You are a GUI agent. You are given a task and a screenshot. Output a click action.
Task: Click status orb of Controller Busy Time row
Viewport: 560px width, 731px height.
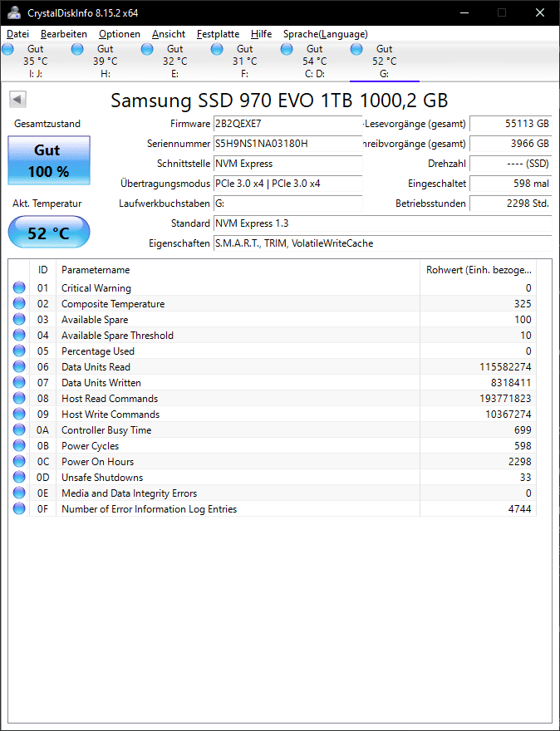point(19,429)
